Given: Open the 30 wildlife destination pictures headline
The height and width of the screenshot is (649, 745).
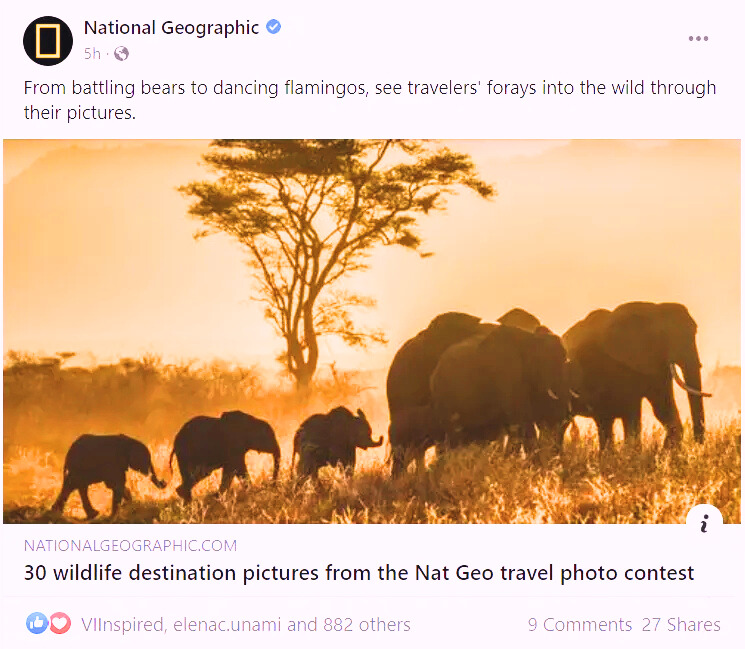Looking at the screenshot, I should point(359,573).
